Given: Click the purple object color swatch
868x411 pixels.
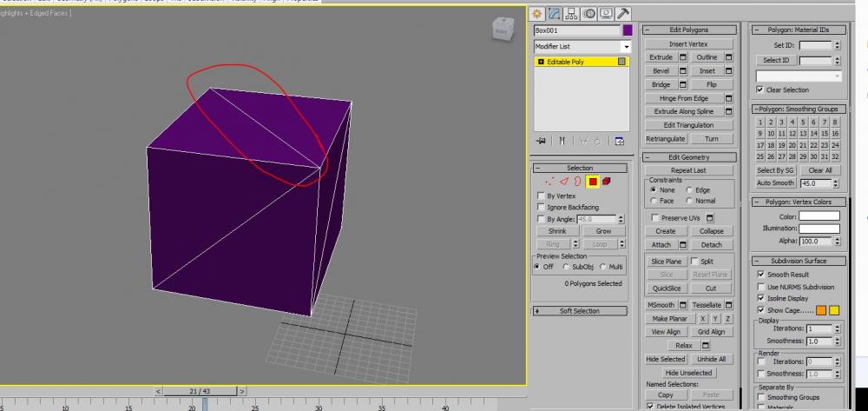Looking at the screenshot, I should (x=627, y=30).
